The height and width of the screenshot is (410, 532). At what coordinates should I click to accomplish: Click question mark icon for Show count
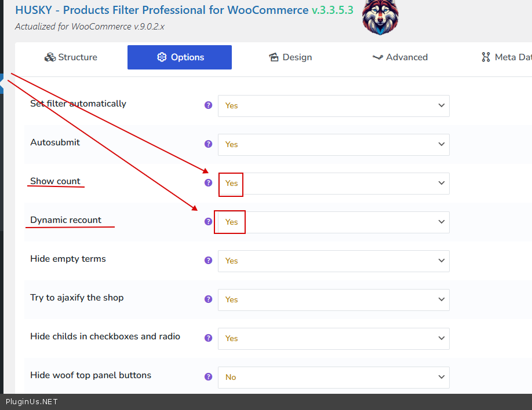[209, 183]
